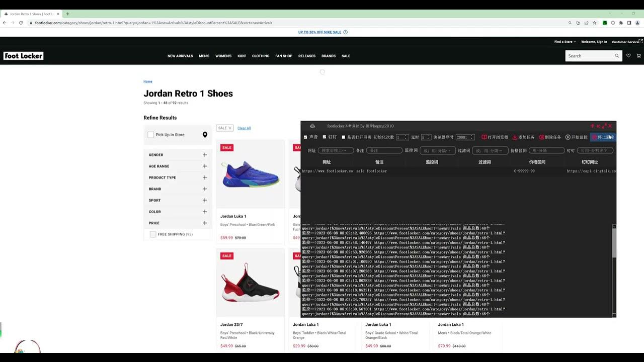
Task: Open the Chrome profile avatar
Action: pos(637,23)
